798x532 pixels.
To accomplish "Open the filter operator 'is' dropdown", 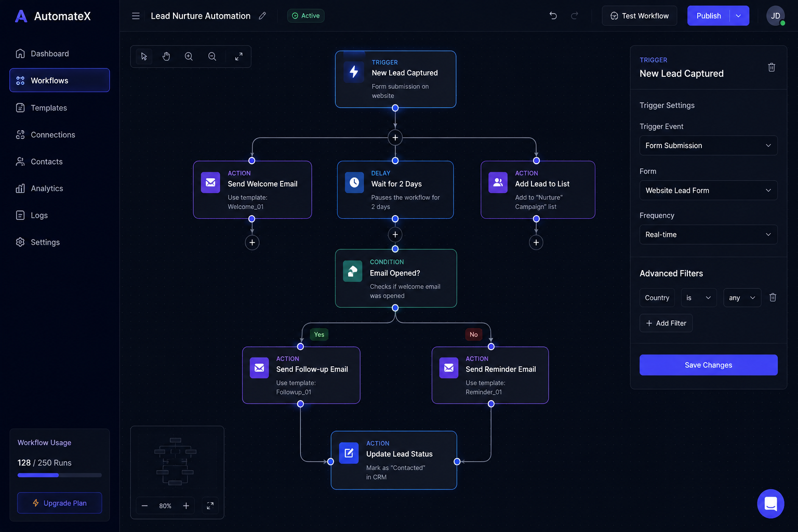I will (x=699, y=298).
